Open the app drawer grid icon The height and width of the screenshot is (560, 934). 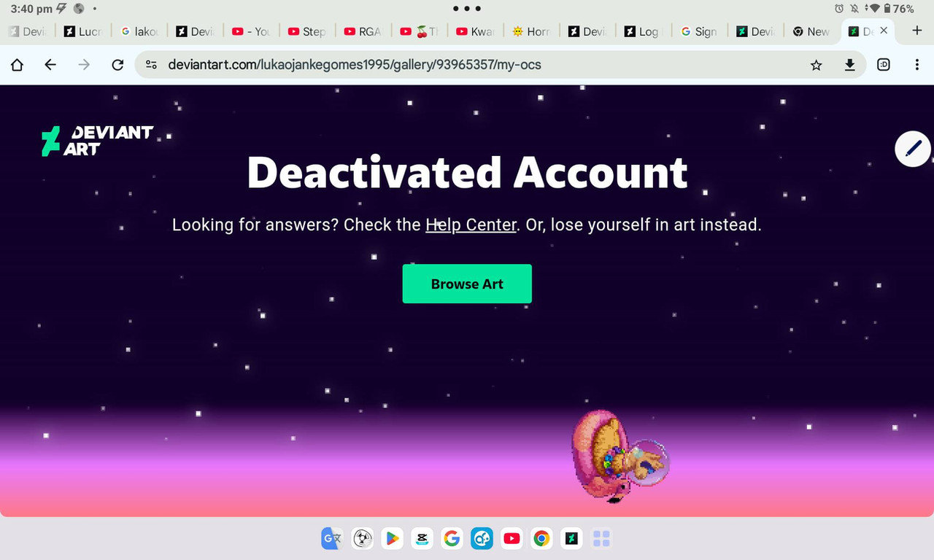point(601,539)
